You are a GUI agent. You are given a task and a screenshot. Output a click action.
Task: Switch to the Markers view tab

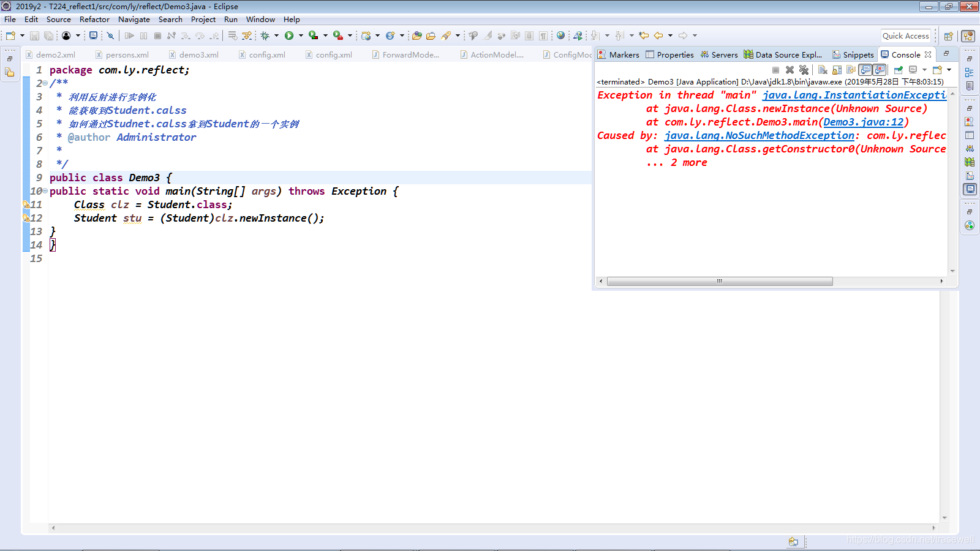click(x=619, y=54)
